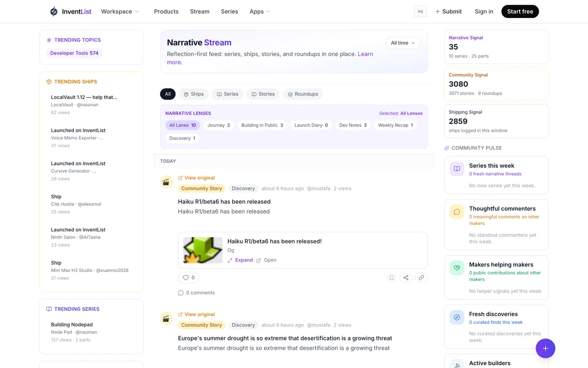Screen dimensions: 588x368
Task: Click View original on the Haiku story
Action: [196, 178]
